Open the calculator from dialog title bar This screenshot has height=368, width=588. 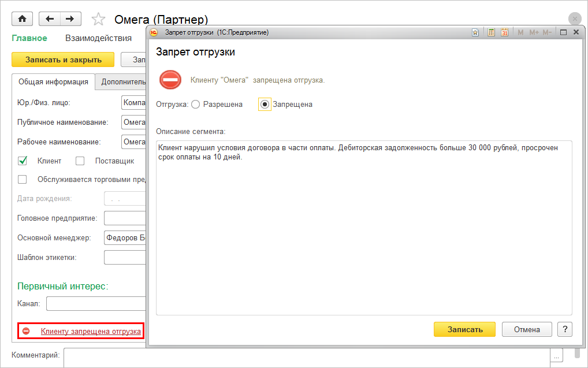click(x=491, y=32)
